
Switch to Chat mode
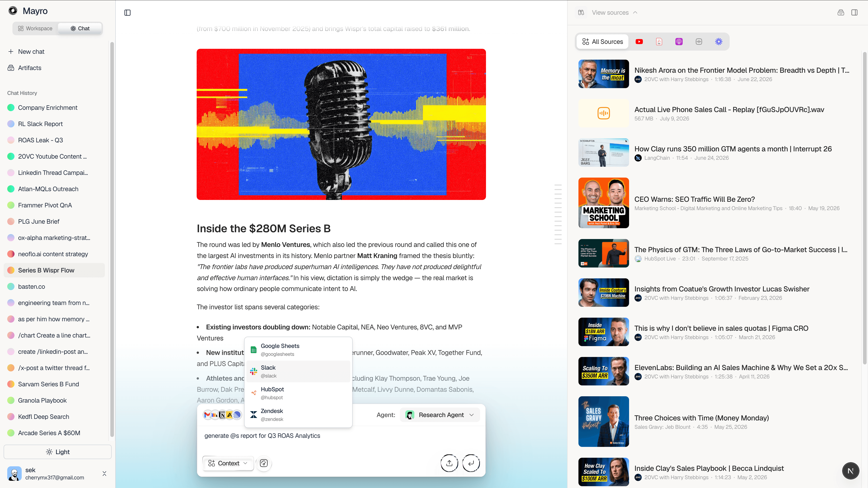[x=80, y=28]
